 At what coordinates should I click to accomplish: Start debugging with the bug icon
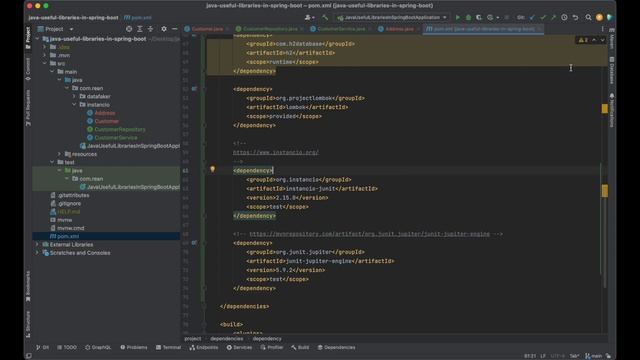pos(468,18)
